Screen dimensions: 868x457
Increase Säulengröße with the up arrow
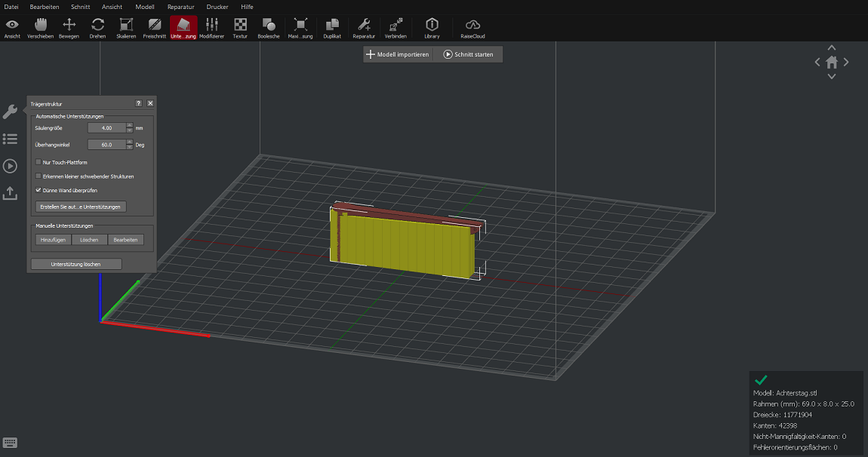(x=130, y=125)
